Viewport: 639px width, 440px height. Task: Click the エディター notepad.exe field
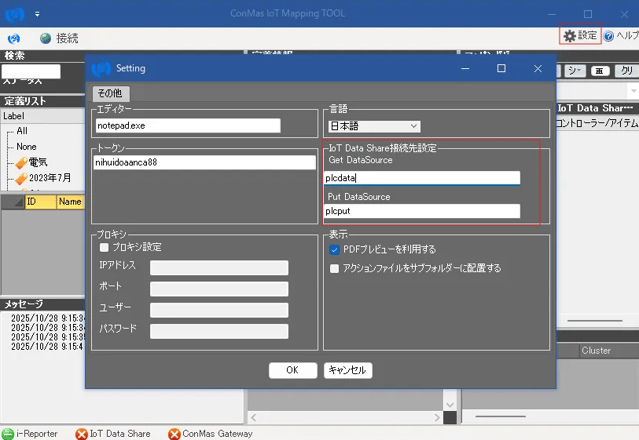(187, 126)
